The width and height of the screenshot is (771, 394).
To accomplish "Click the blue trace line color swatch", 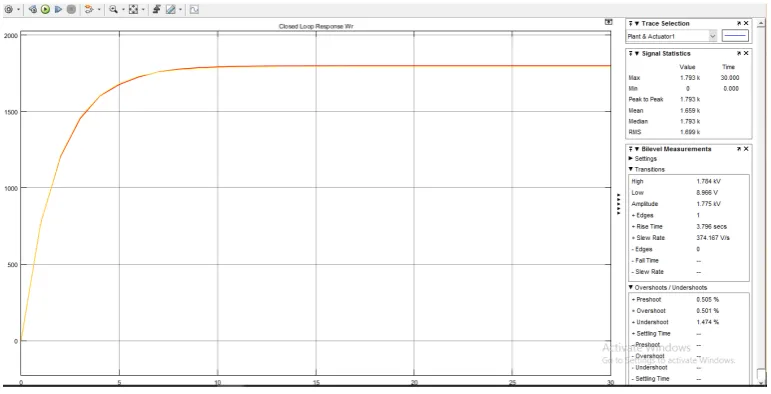I will 735,36.
